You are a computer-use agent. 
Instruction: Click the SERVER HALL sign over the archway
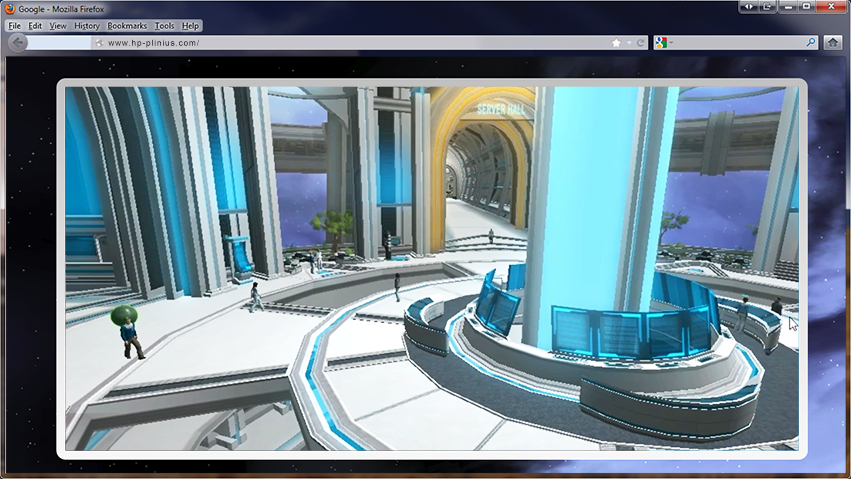point(501,110)
